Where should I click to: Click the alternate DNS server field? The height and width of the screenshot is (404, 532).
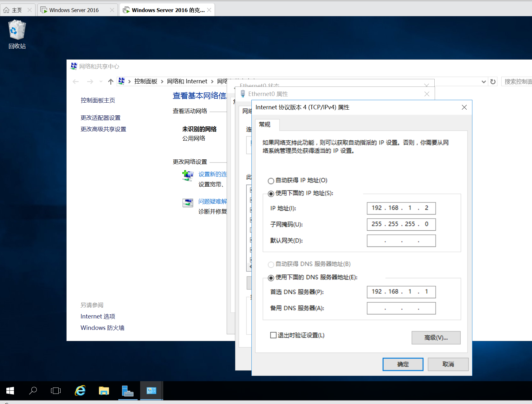coord(401,308)
